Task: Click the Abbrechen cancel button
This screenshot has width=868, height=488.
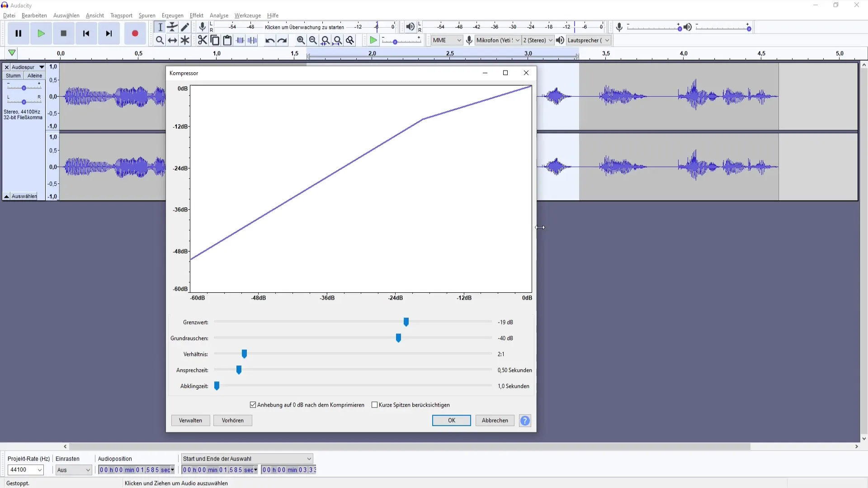Action: click(x=495, y=420)
